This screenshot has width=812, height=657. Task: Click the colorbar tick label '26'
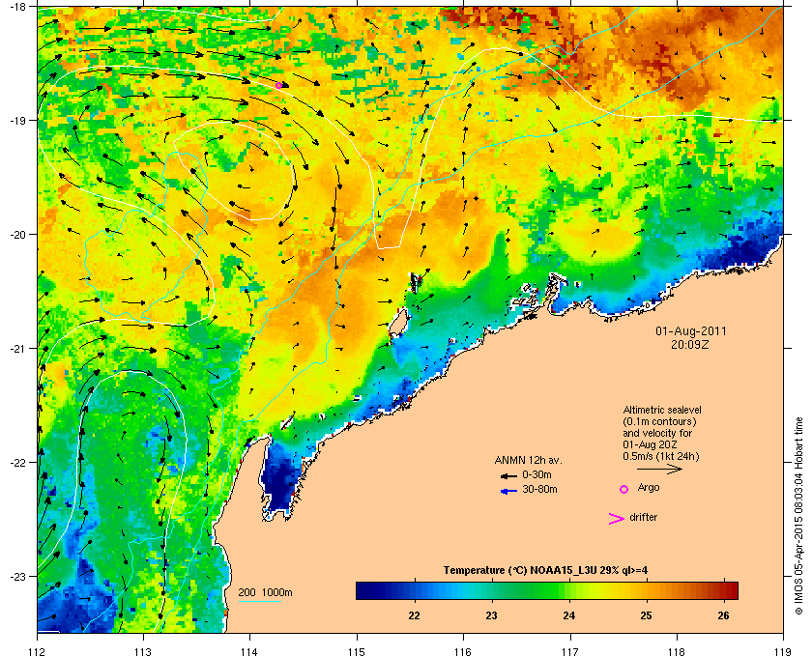pyautogui.click(x=723, y=615)
